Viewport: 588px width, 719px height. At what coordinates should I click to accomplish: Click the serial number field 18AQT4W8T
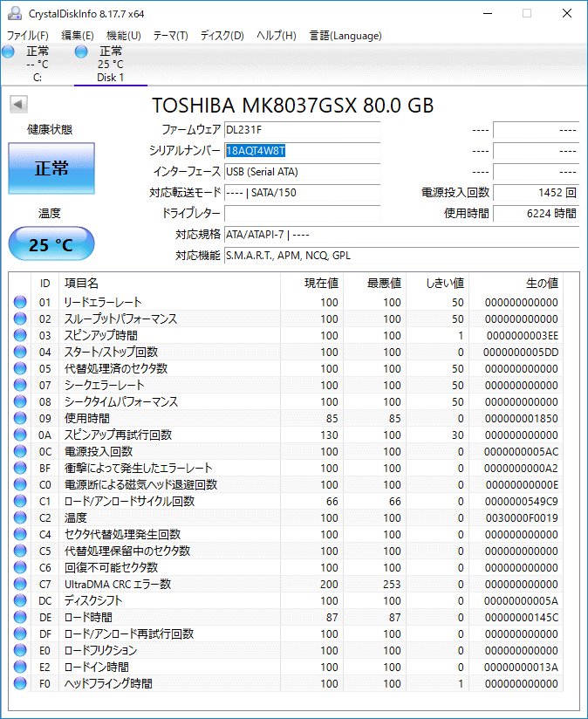click(x=303, y=151)
